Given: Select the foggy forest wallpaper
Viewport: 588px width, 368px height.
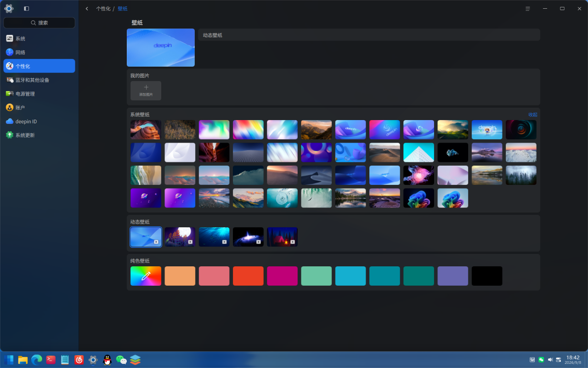Looking at the screenshot, I should 521,175.
